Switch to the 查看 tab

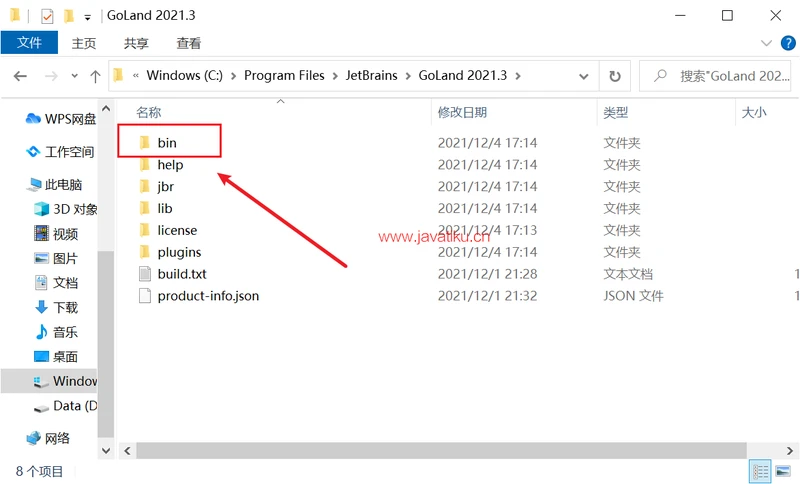(188, 43)
